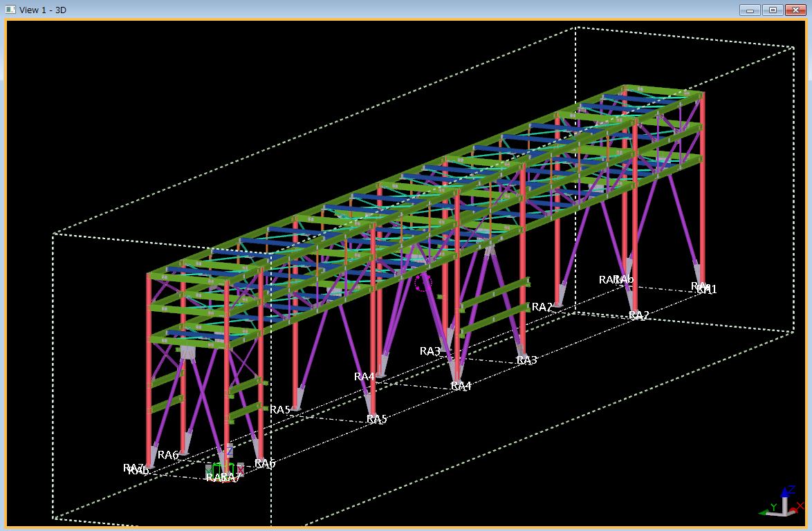Click the left RA6 grid label

coord(168,455)
